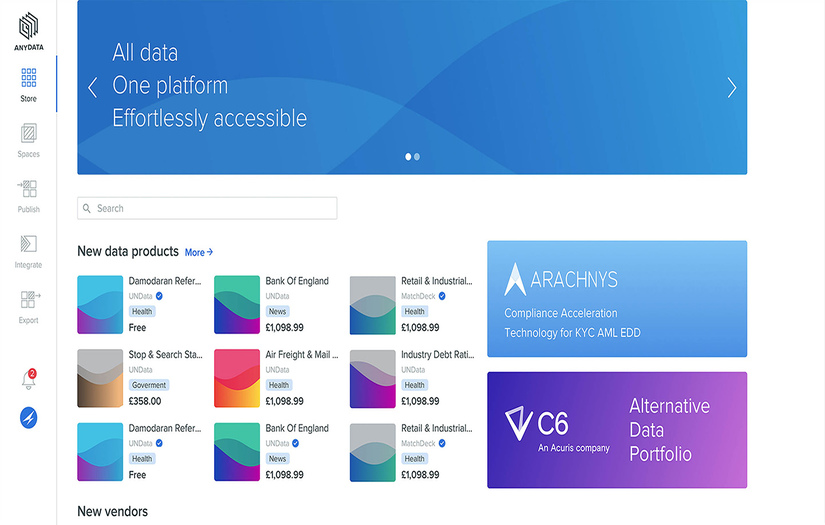Click the AnyData logo
Image resolution: width=825 pixels, height=525 pixels.
(x=28, y=32)
